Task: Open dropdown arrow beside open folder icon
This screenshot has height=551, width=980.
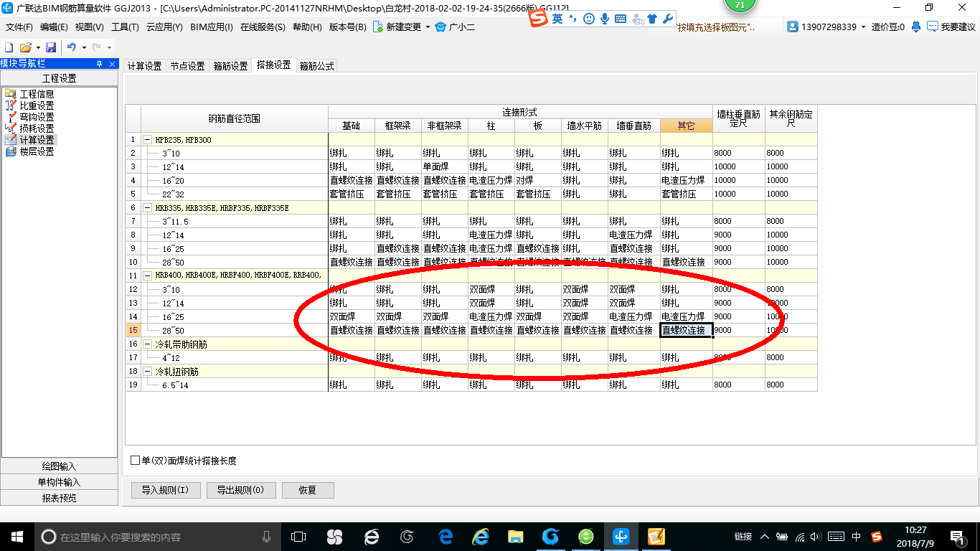Action: pyautogui.click(x=37, y=47)
